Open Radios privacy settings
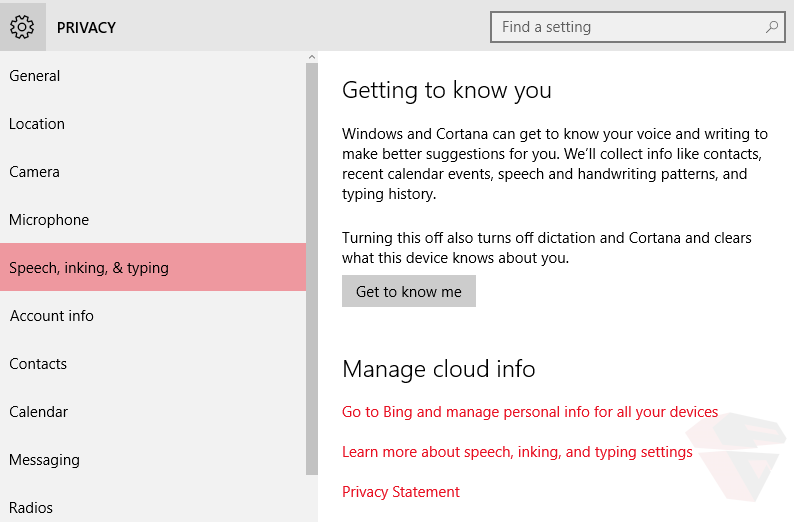This screenshot has width=794, height=522. (x=31, y=507)
